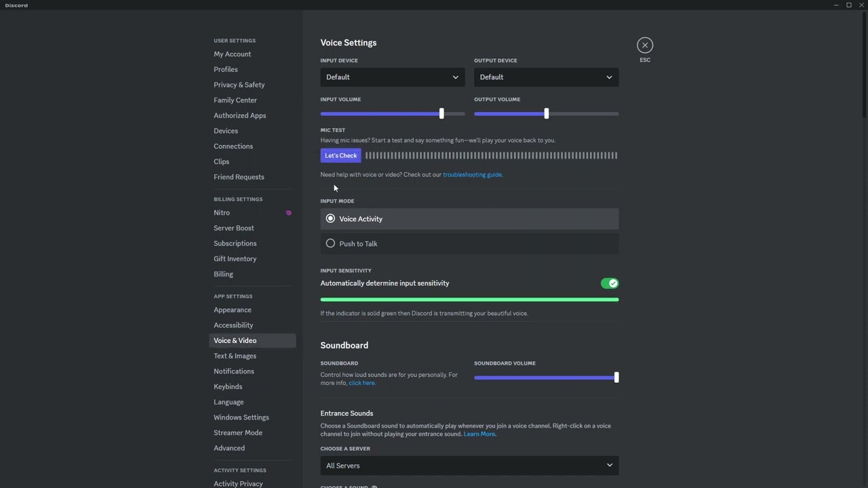Open the Entrance Sounds Learn More link
The width and height of the screenshot is (868, 488).
(479, 434)
